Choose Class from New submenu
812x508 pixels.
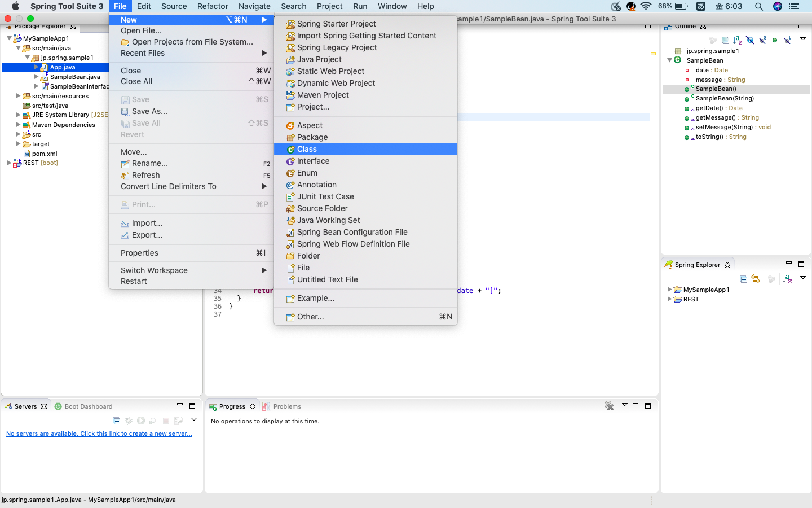tap(365, 149)
